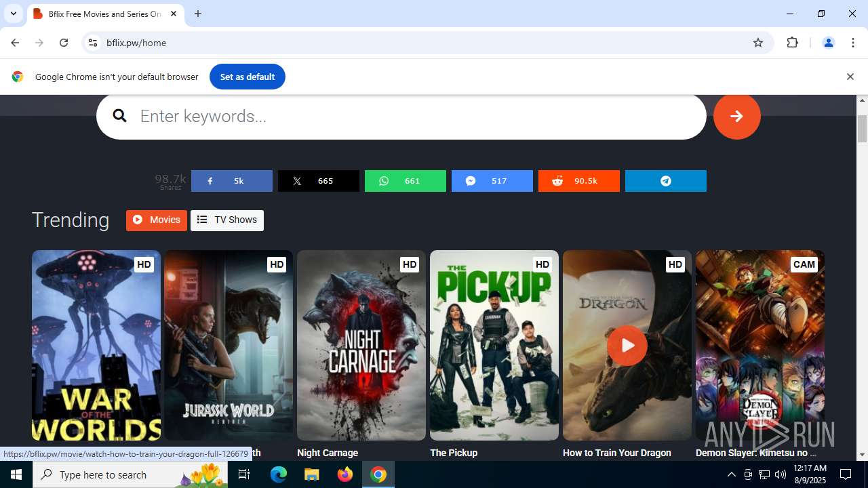Click Demon Slayer: Kimetsu no title
The height and width of the screenshot is (488, 868).
point(756,453)
